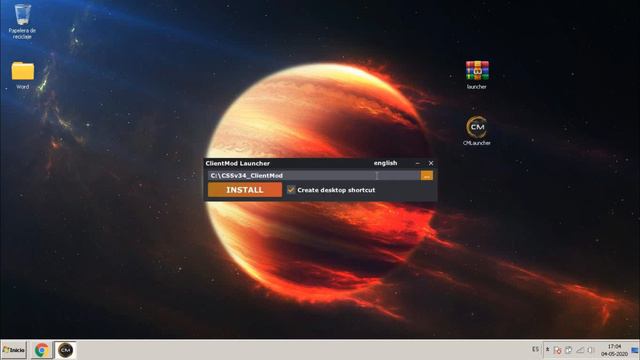Image resolution: width=640 pixels, height=360 pixels.
Task: Select the Papelera de reciclaje icon
Action: point(22,22)
